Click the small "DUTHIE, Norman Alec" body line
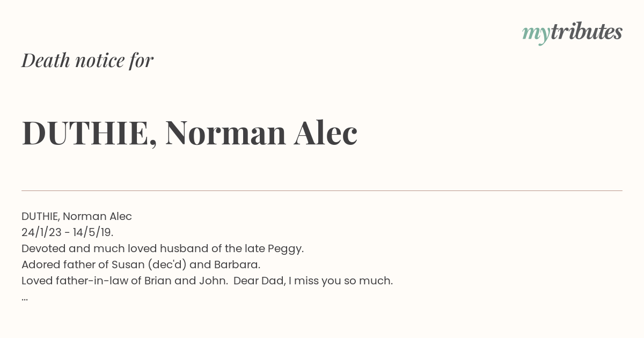The image size is (644, 338). [77, 216]
